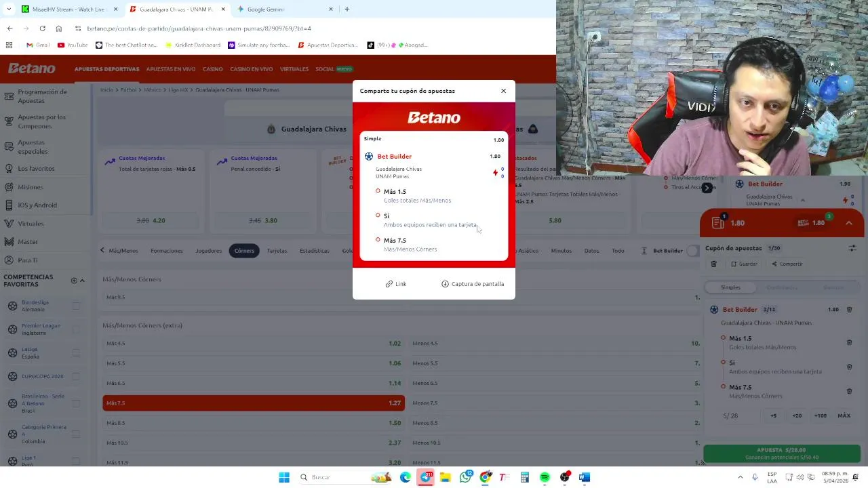Image resolution: width=868 pixels, height=488 pixels.
Task: Check the Premier League Inglaterra checkbox
Action: tap(76, 329)
